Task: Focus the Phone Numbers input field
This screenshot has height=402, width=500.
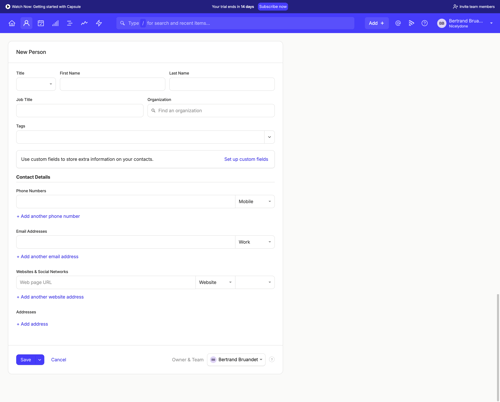Action: [126, 202]
